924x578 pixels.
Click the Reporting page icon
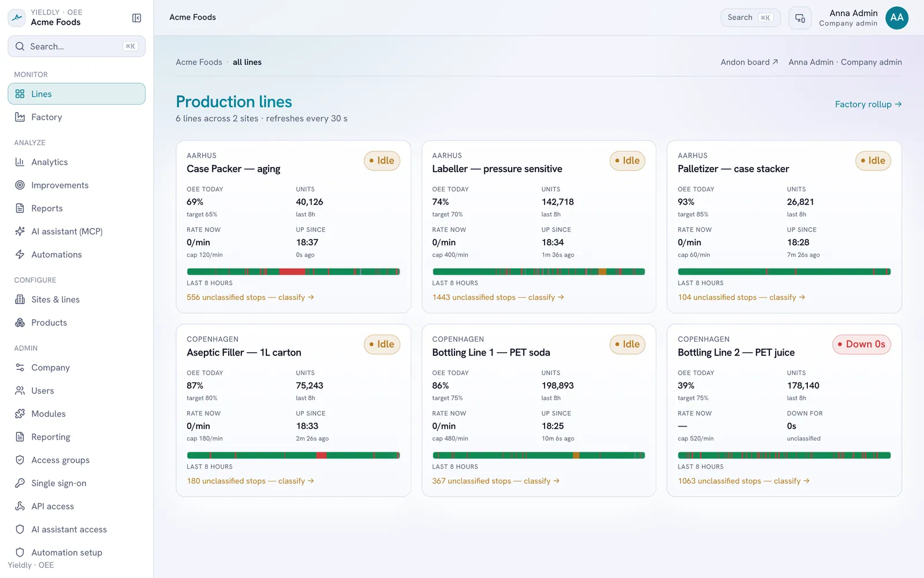pyautogui.click(x=20, y=437)
